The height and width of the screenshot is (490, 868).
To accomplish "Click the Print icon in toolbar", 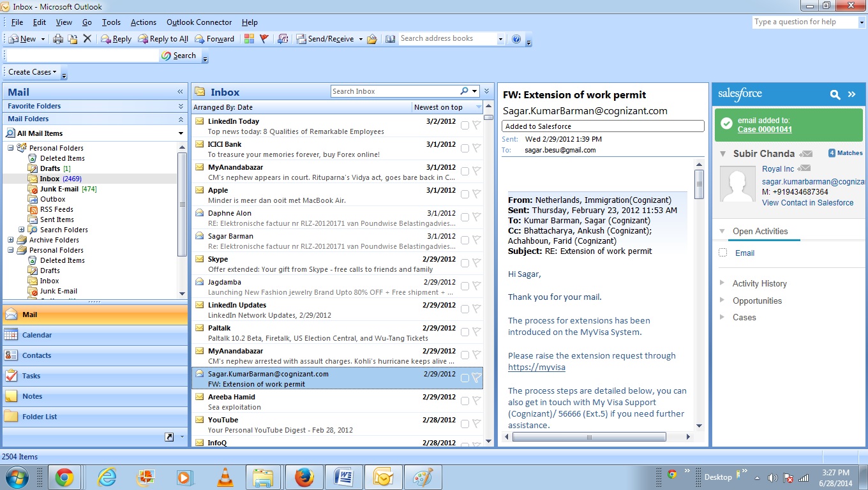I will point(58,39).
